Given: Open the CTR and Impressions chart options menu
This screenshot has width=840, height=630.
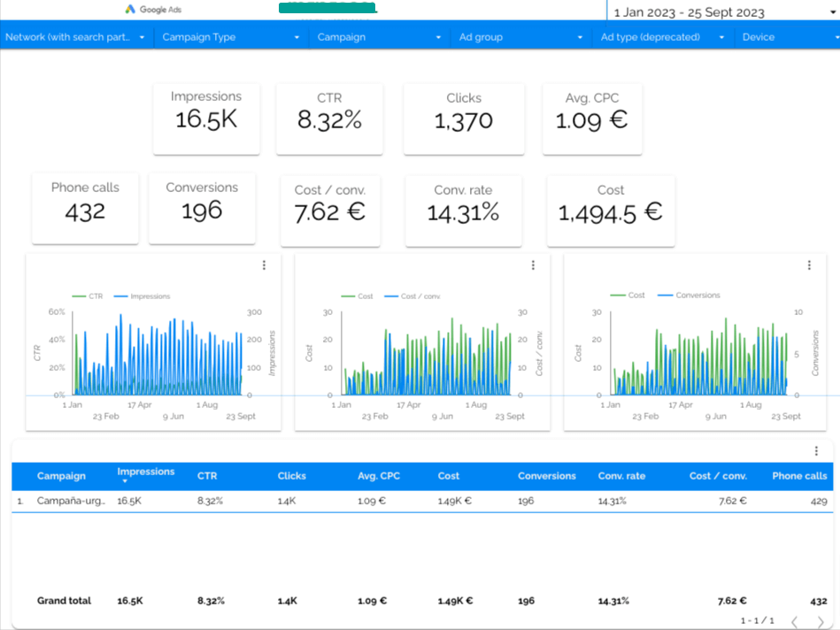Looking at the screenshot, I should click(x=264, y=265).
